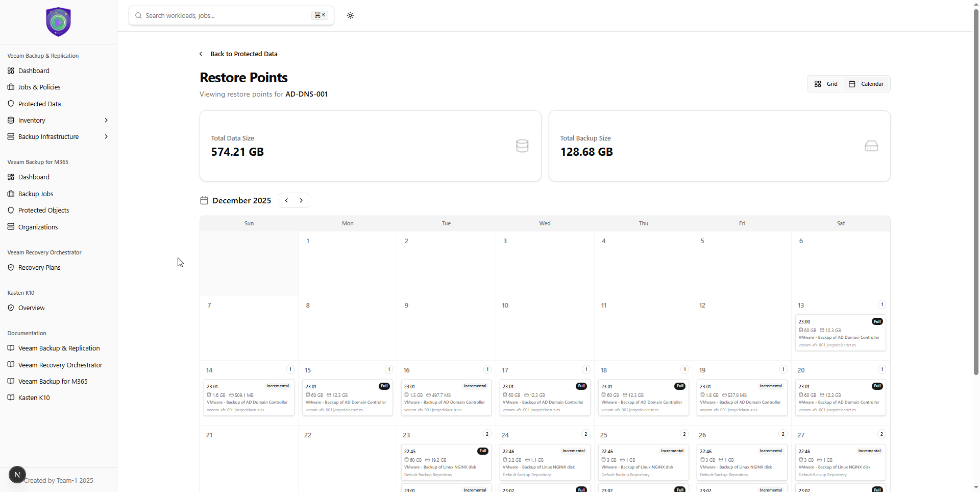Viewport: 980px width, 492px height.
Task: Open the Kasten K10 documentation link
Action: coord(34,397)
